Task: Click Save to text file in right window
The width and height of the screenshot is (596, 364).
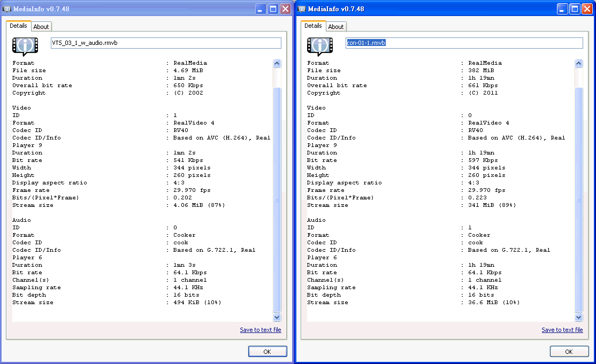Action: [562, 330]
